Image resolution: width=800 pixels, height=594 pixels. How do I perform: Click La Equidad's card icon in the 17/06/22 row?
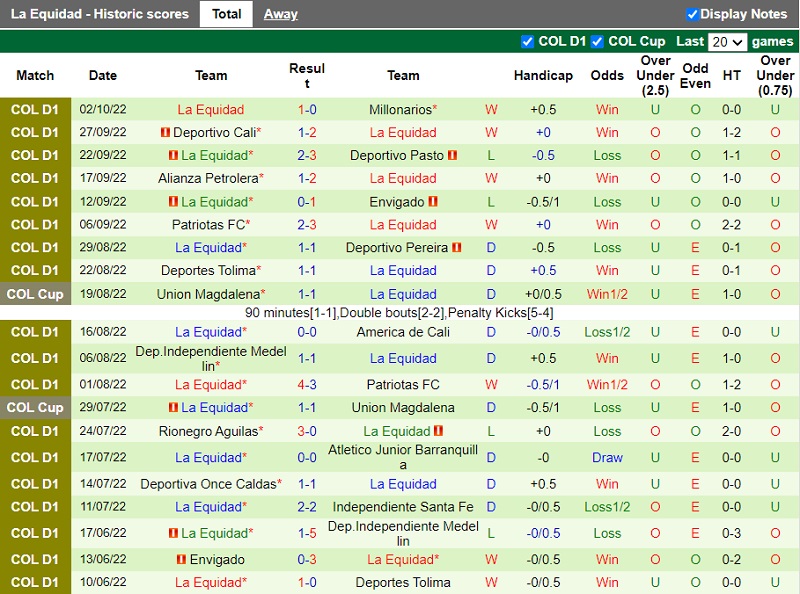[x=173, y=534]
